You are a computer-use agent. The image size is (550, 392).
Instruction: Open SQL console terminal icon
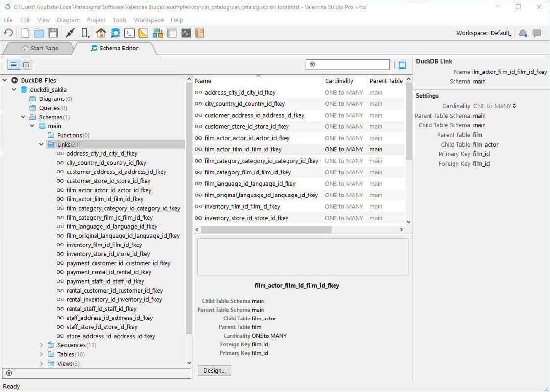coord(129,33)
